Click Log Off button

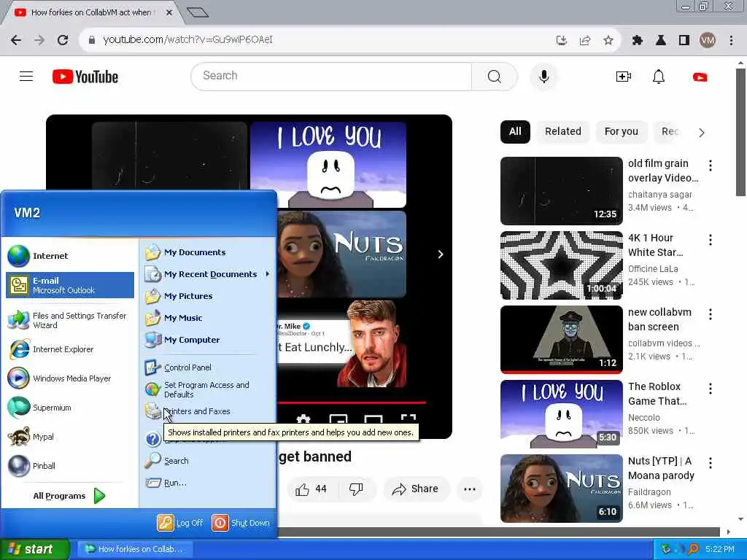pyautogui.click(x=180, y=523)
